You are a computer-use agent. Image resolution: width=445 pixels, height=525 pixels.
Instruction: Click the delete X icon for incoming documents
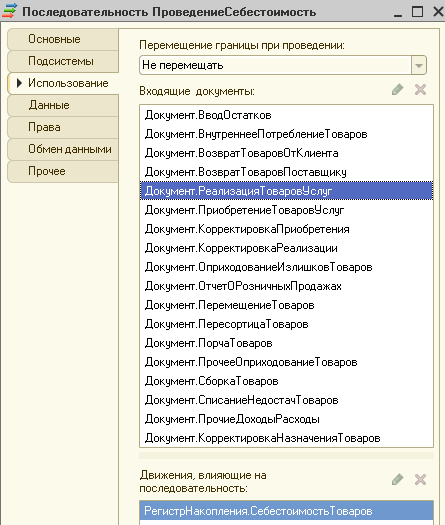(420, 90)
